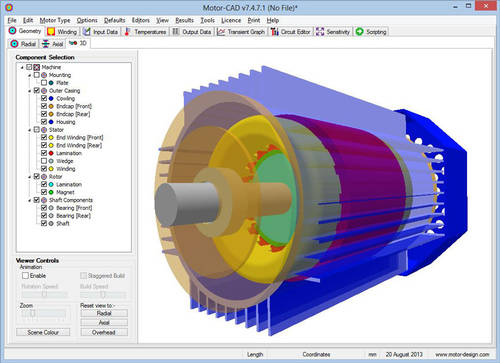Enable the Plate checkbox

tap(44, 83)
